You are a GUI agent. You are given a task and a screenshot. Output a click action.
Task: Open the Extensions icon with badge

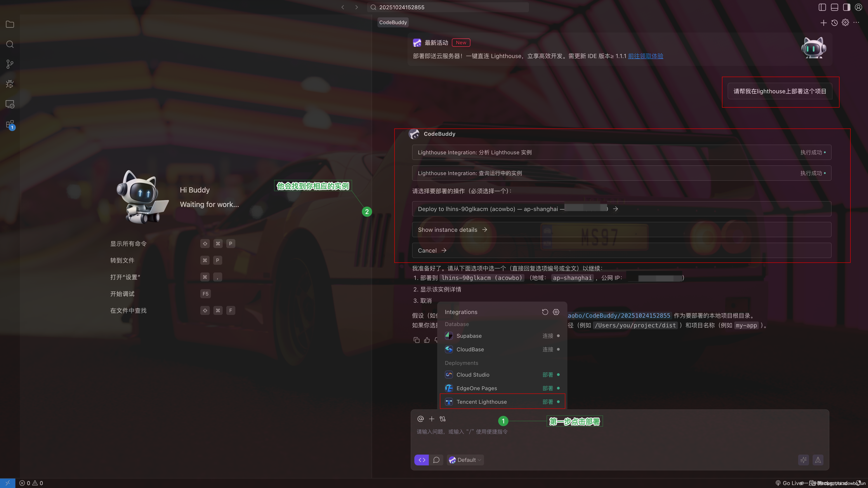(x=10, y=124)
